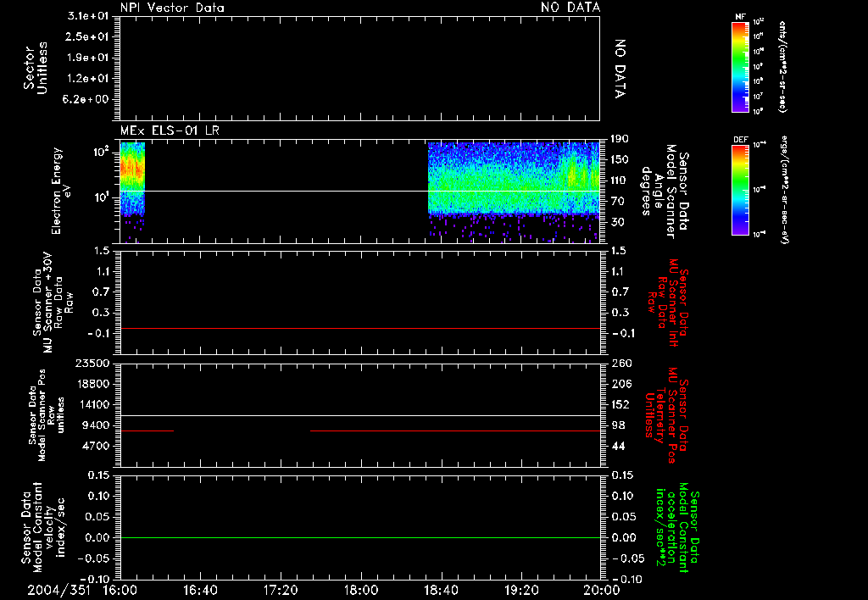Viewport: 868px width, 600px height.
Task: Click the "206" telemetry tick value
Action: click(x=620, y=384)
